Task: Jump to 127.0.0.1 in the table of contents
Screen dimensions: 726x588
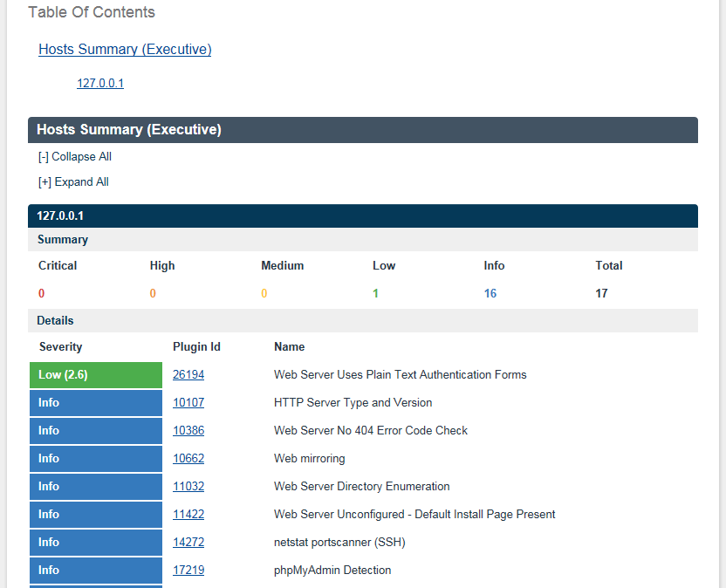Action: [100, 84]
